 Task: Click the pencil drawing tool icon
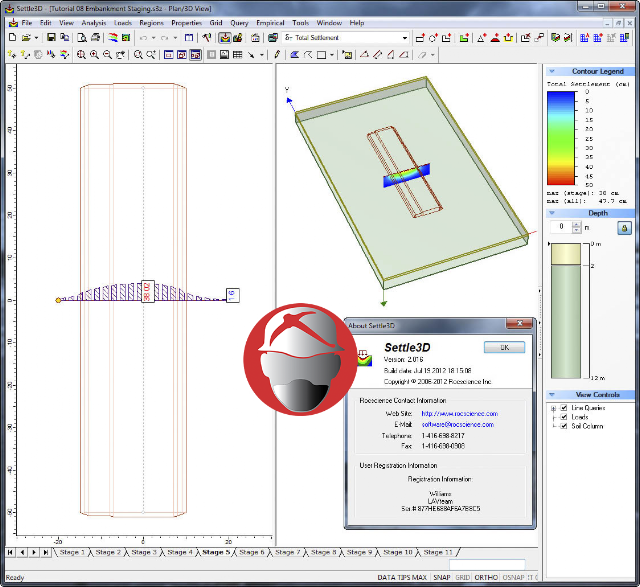[x=277, y=55]
